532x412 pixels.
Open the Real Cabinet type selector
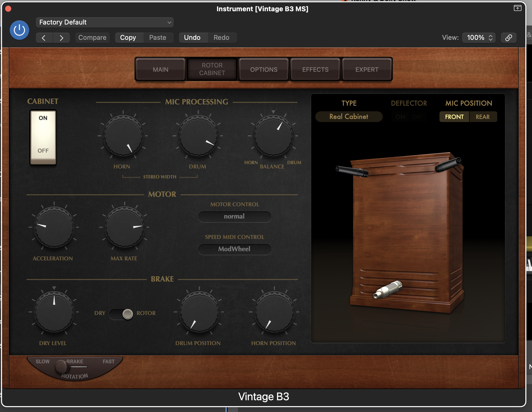point(349,117)
